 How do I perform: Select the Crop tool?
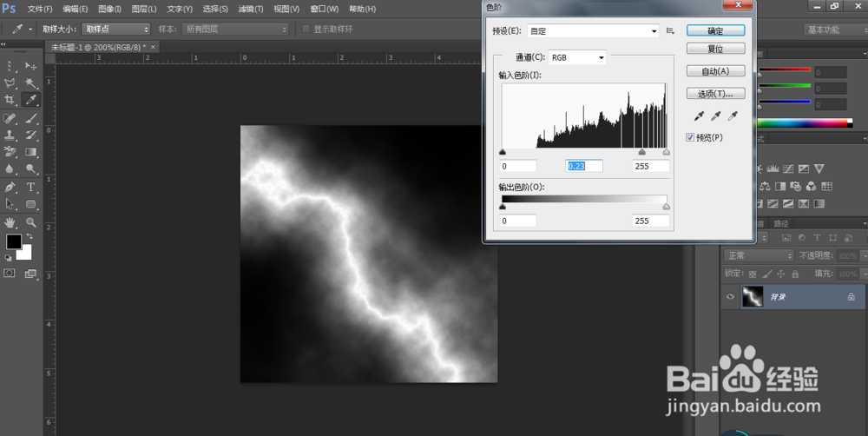pyautogui.click(x=10, y=100)
